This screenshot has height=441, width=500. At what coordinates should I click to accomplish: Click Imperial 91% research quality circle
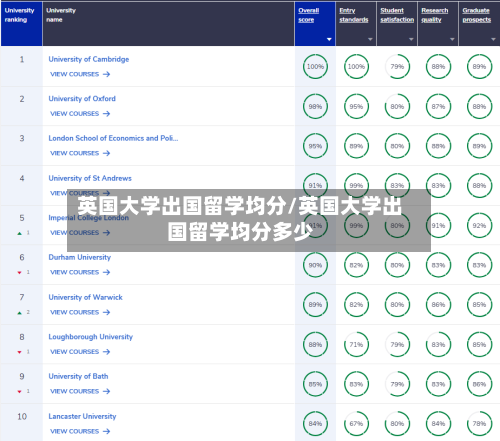pos(438,226)
